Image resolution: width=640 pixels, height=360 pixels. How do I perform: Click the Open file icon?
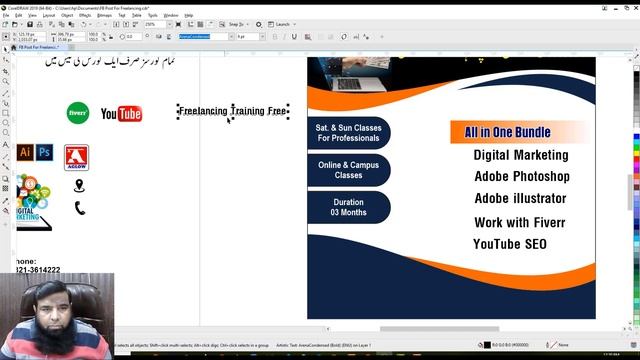(x=15, y=24)
